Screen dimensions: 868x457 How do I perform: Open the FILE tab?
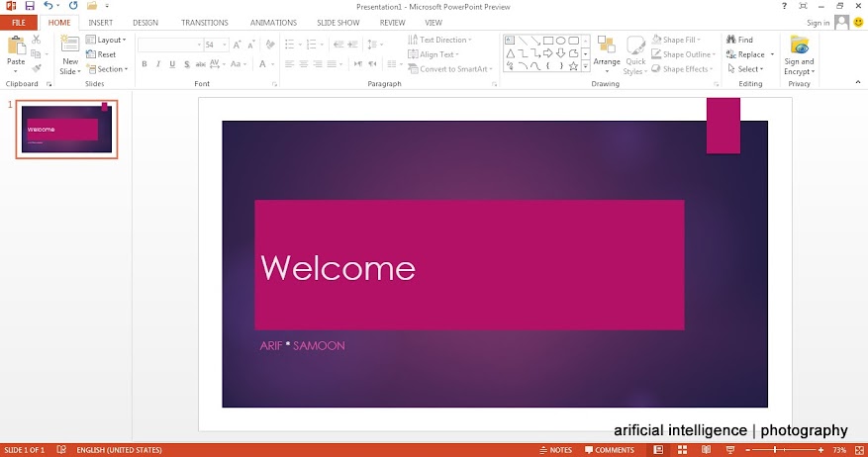coord(19,23)
